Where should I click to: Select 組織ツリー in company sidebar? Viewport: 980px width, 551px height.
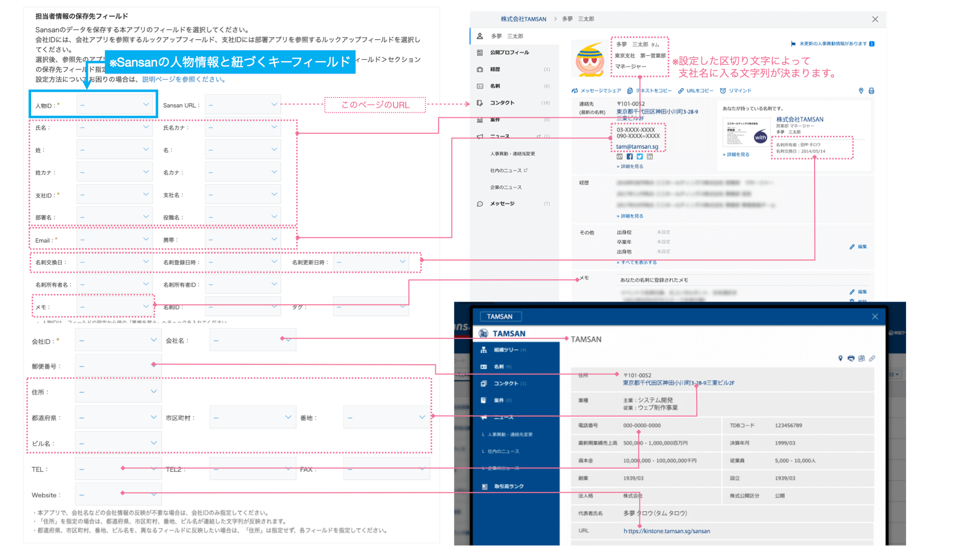[505, 350]
